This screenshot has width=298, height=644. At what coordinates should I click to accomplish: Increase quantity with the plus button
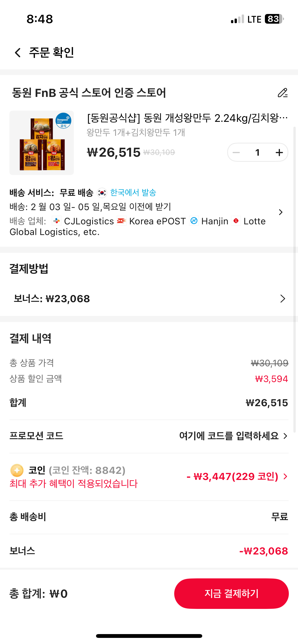[279, 152]
